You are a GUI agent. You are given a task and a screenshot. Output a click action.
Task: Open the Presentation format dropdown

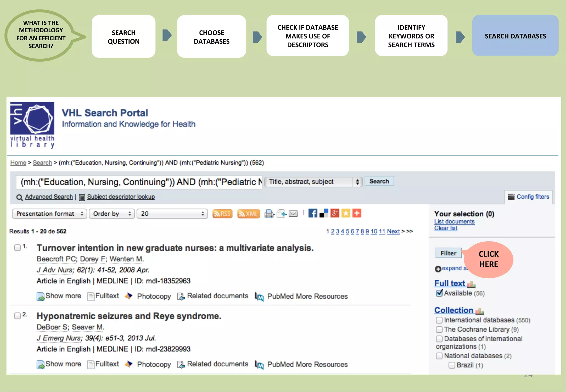click(49, 214)
